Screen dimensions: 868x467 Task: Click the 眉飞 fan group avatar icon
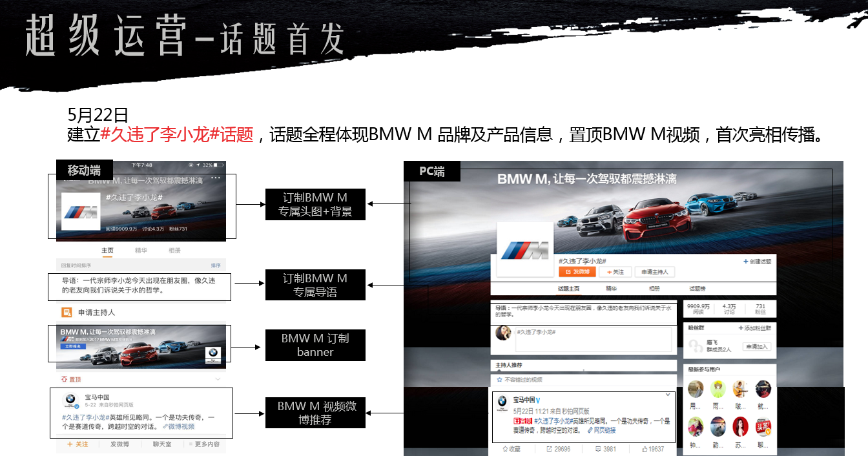coord(696,347)
